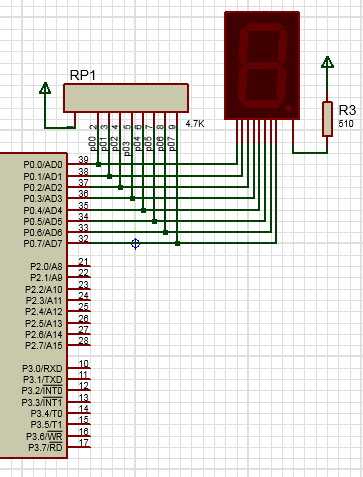Click the seven-segment display component
Viewport: 363px width, 477px height.
pos(262,65)
